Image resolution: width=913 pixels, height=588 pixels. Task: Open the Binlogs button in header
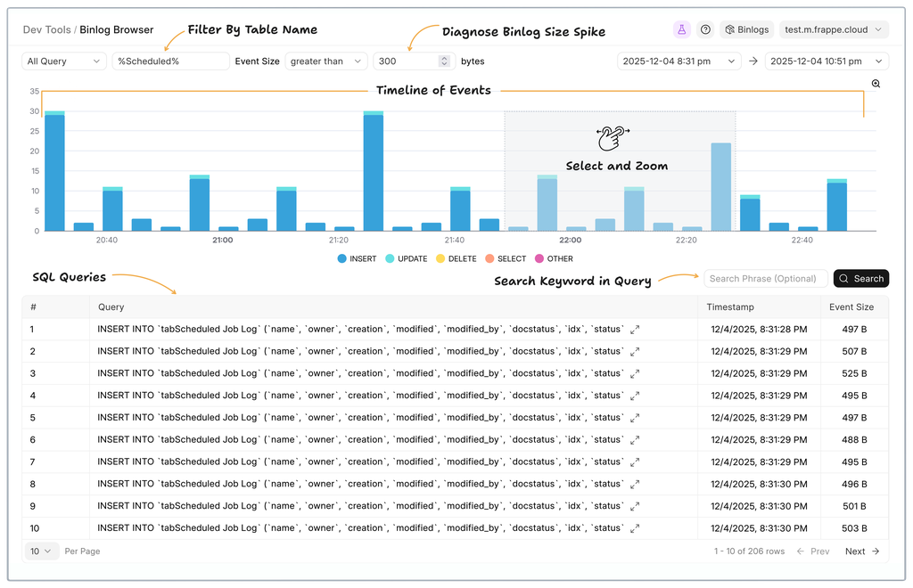coord(746,29)
